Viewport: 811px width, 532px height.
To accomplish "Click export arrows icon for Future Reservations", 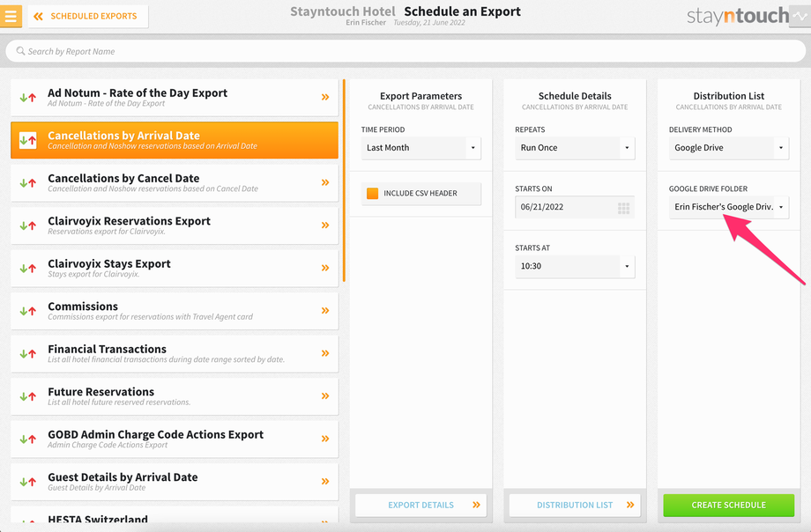I will pos(28,396).
